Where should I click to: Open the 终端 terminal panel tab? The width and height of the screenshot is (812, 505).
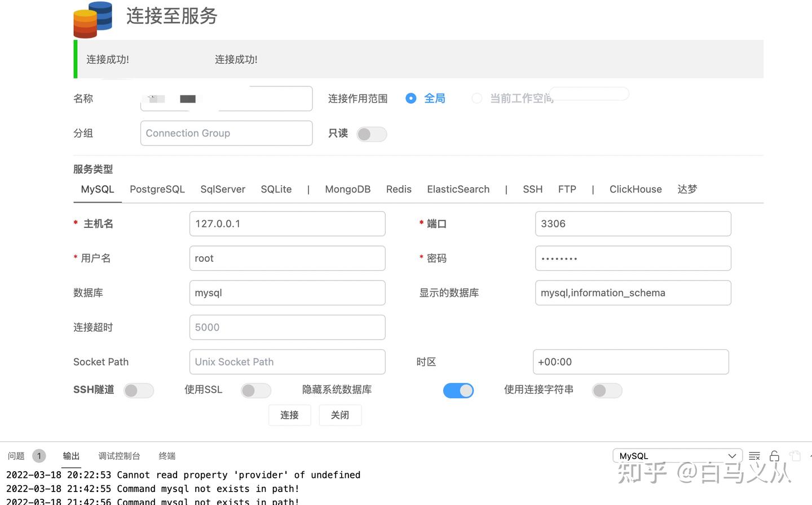click(x=167, y=456)
